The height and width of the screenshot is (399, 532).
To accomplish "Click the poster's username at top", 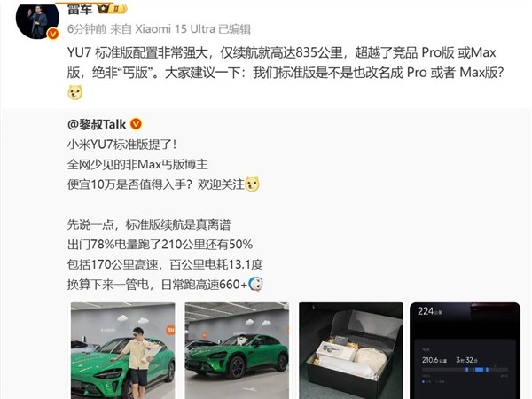I will (x=80, y=9).
